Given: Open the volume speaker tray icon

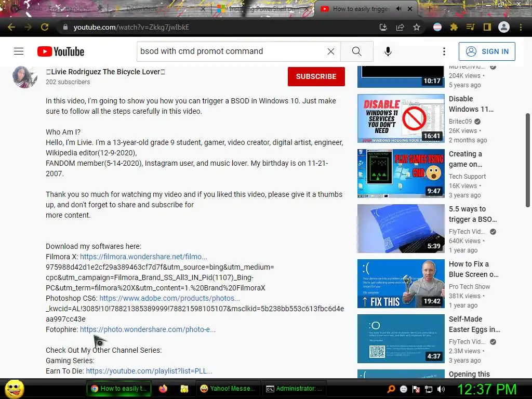Looking at the screenshot, I should (x=441, y=389).
